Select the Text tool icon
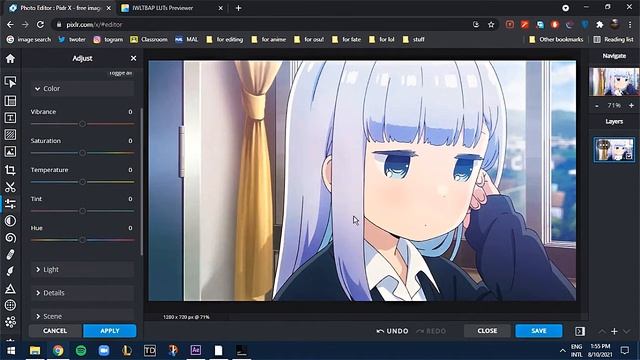640x360 pixels. click(10, 118)
